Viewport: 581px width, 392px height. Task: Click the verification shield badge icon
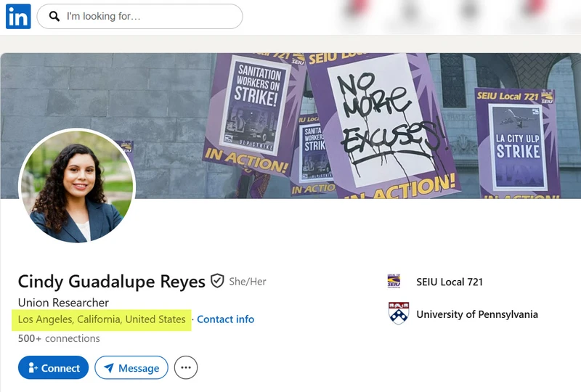tap(217, 281)
